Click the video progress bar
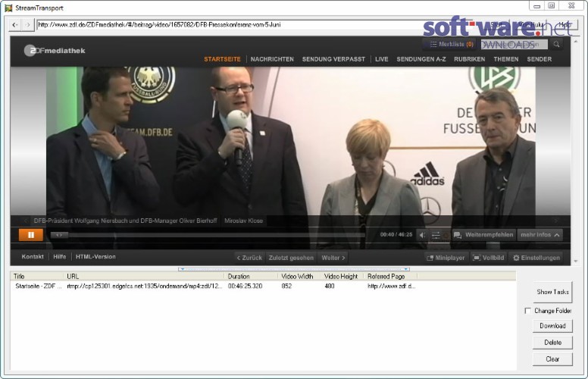588x379 pixels. pyautogui.click(x=208, y=235)
